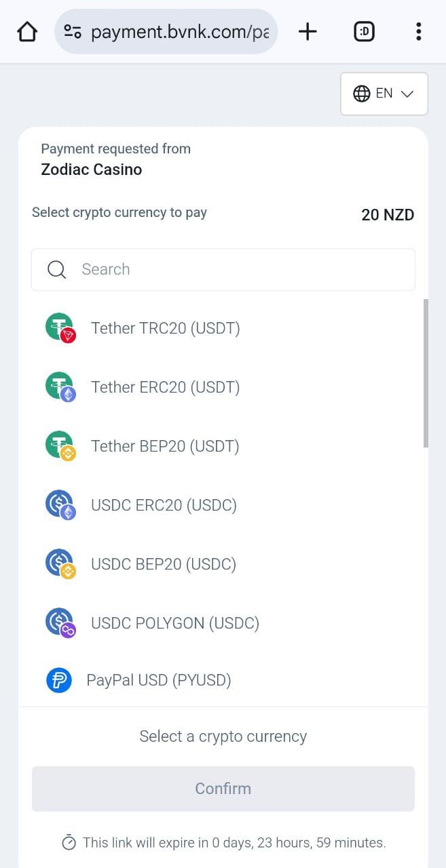Open a new browser tab

point(308,32)
